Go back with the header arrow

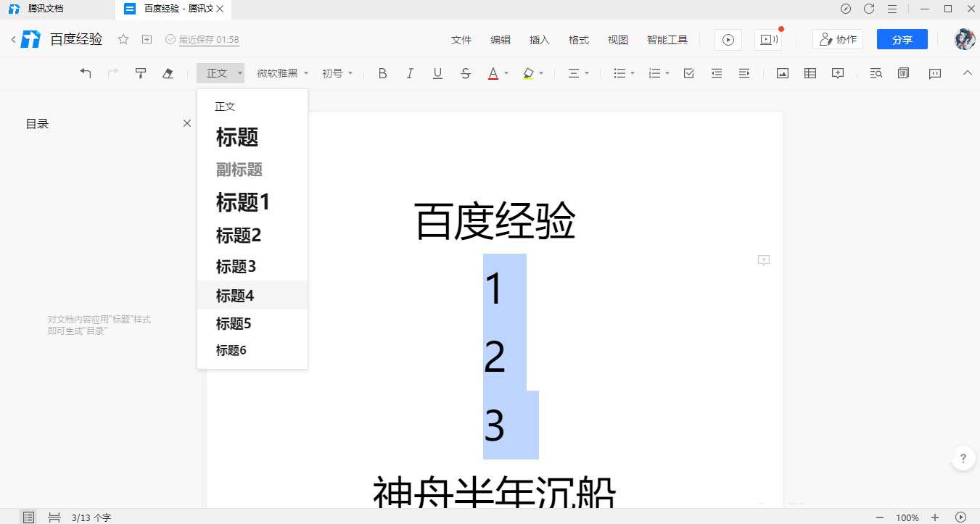click(x=13, y=39)
